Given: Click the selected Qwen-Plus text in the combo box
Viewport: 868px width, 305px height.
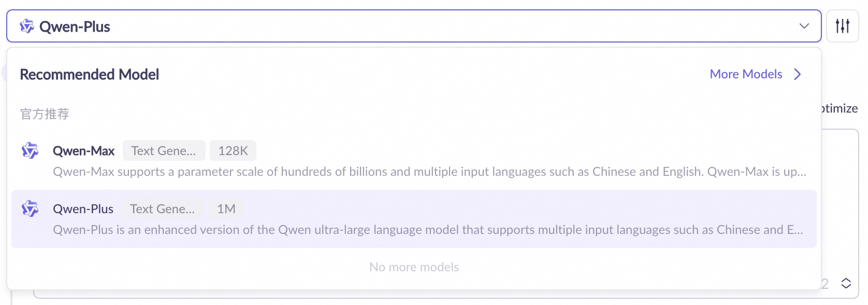Looking at the screenshot, I should (x=75, y=26).
